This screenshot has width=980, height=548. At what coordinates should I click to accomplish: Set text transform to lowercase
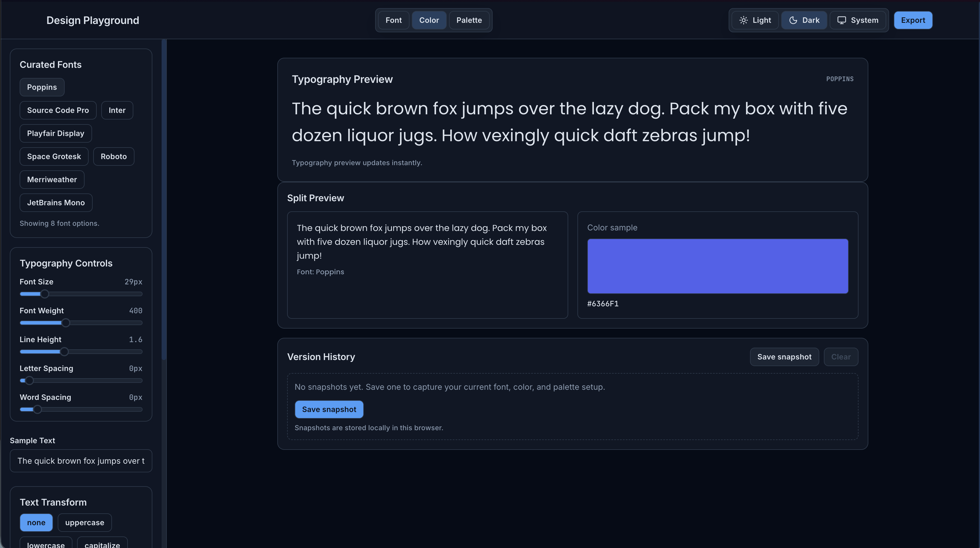[x=46, y=545]
